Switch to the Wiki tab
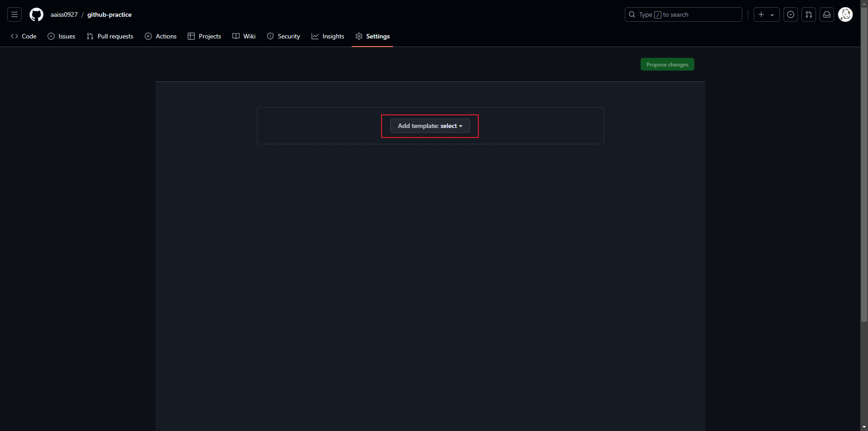 (x=244, y=36)
